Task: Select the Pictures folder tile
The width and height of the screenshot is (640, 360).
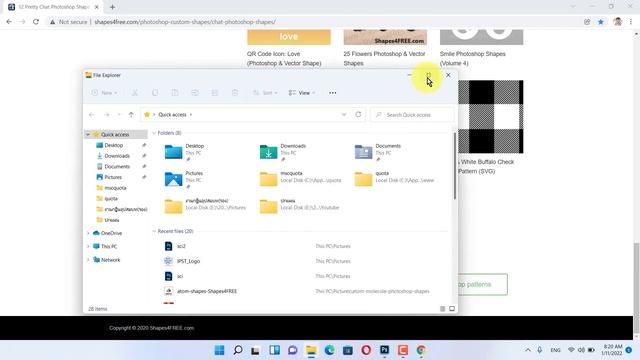Action: coord(184,180)
